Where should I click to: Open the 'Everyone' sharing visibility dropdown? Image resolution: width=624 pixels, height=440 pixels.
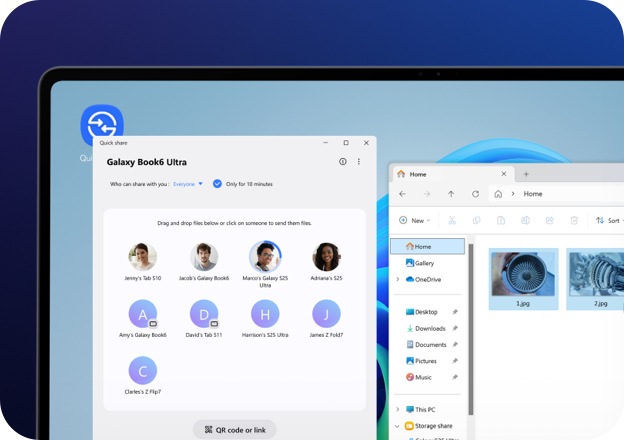[188, 184]
